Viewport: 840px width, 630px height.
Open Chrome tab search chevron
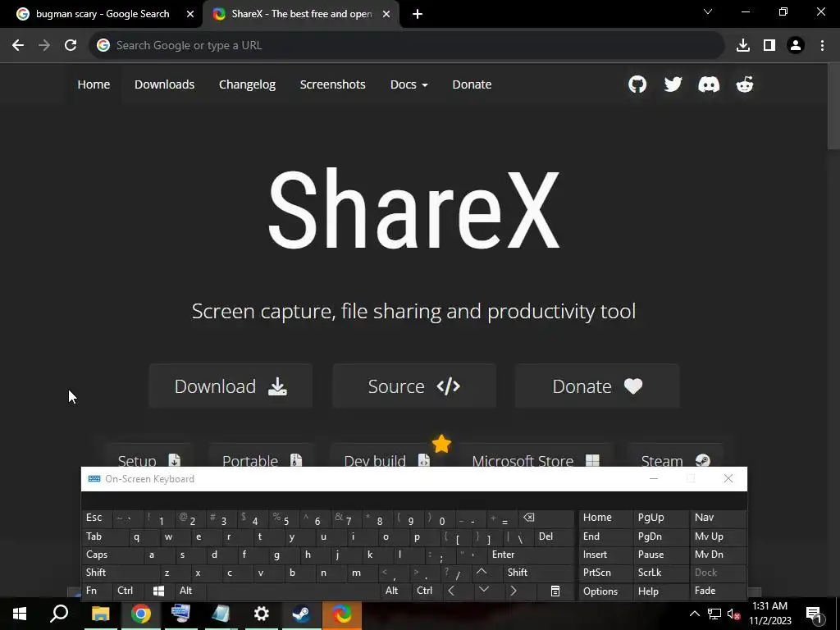coord(708,11)
